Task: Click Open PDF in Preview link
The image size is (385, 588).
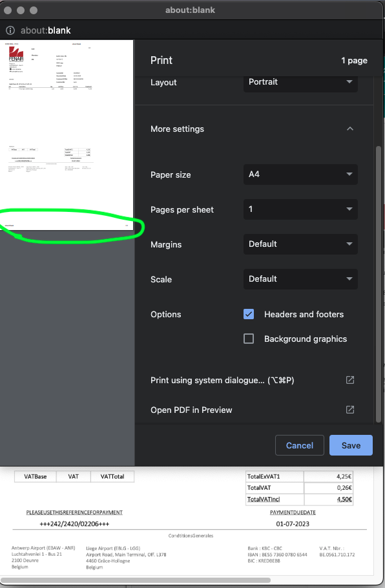Action: click(x=191, y=410)
